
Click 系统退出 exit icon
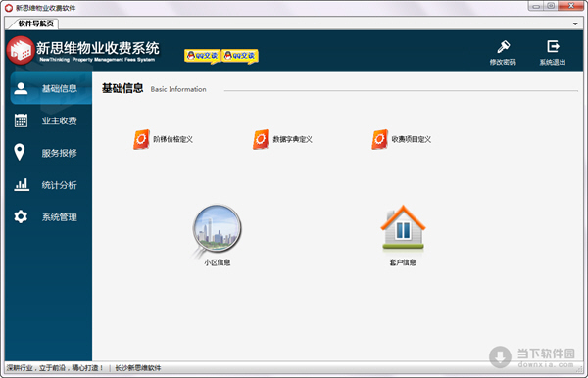coord(553,46)
